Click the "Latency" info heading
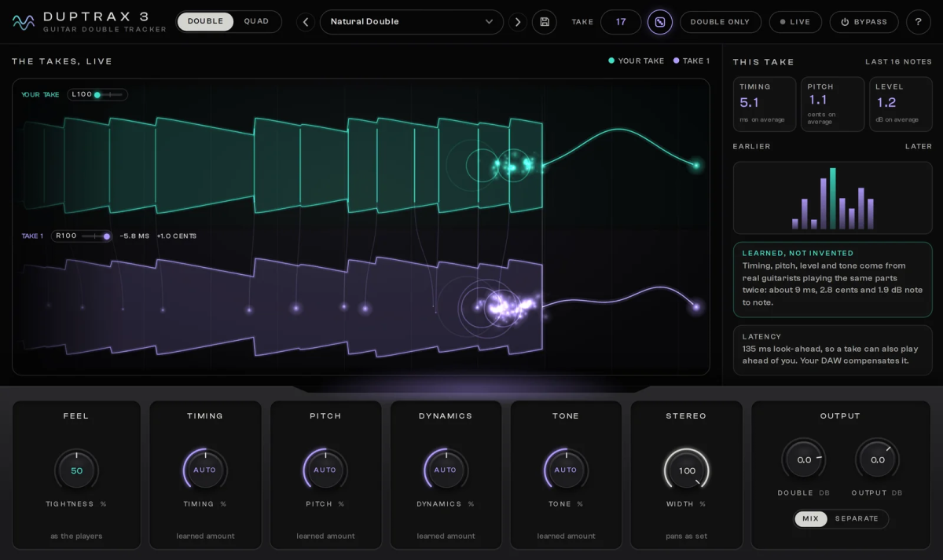 (x=762, y=337)
